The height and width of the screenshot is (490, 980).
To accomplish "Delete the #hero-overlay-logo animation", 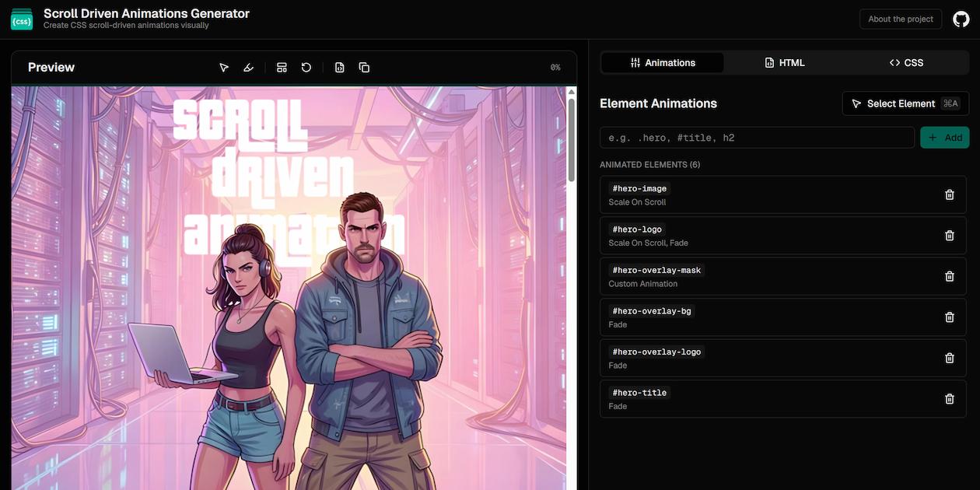I will 950,358.
